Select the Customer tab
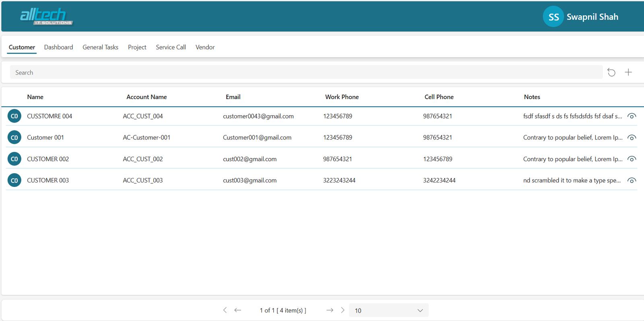Screen dimensions: 644x321 point(22,47)
